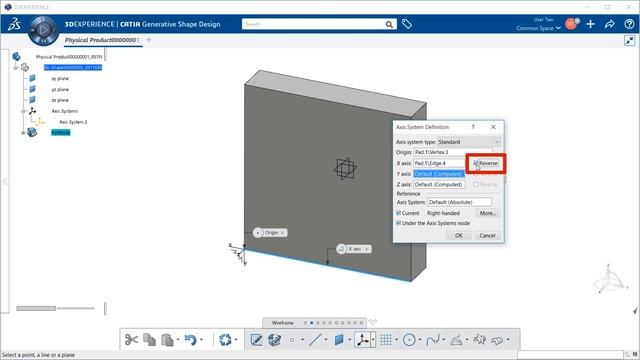
Task: Select the Point creation tool
Action: [x=292, y=340]
